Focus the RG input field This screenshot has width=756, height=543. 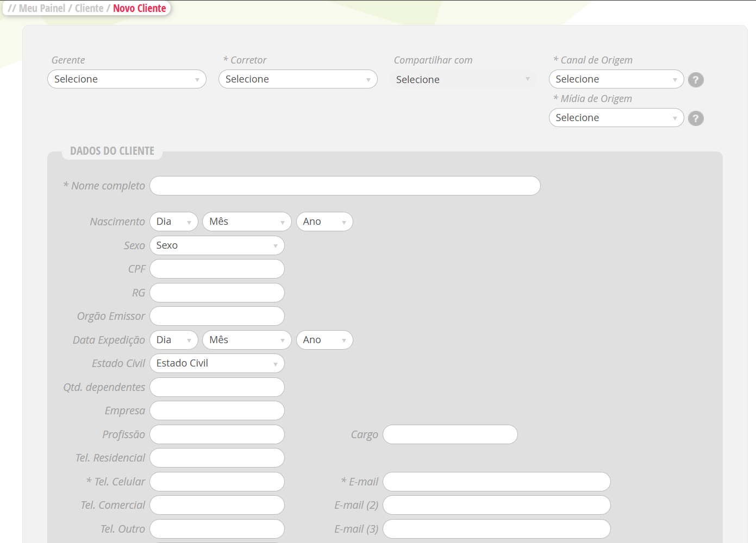coord(217,293)
